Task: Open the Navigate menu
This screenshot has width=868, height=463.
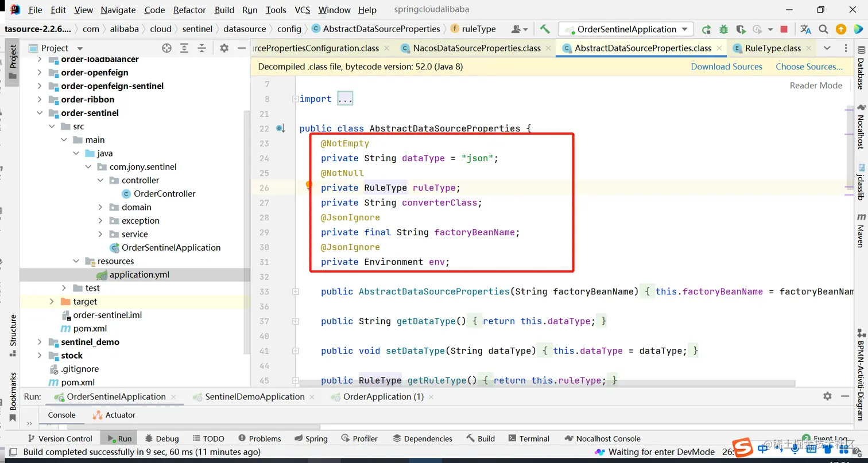Action: tap(118, 10)
